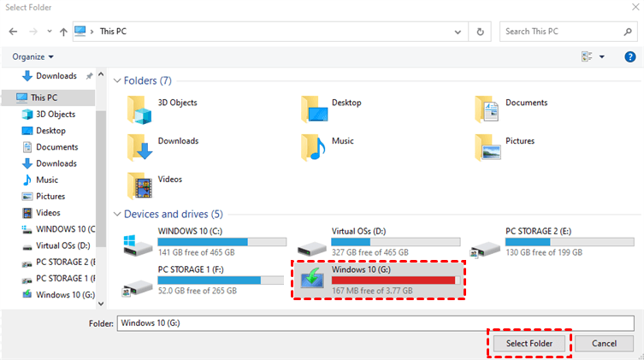Go back with the back arrow

click(x=13, y=32)
